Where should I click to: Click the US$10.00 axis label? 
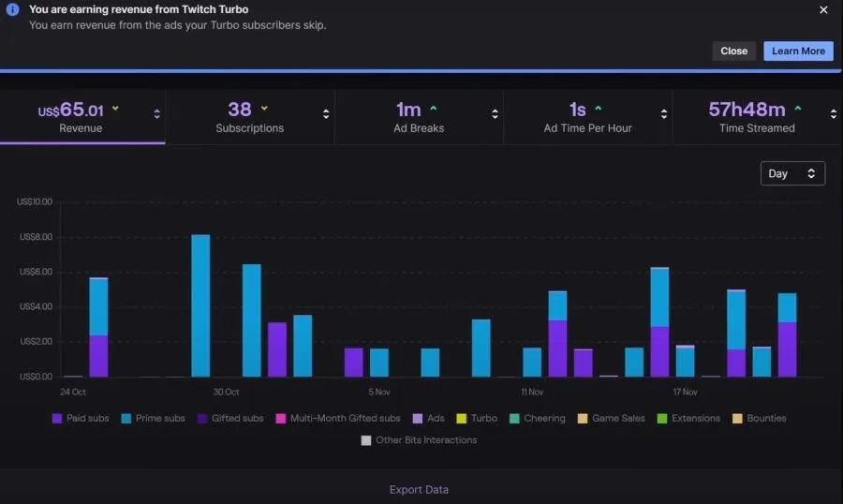(35, 201)
